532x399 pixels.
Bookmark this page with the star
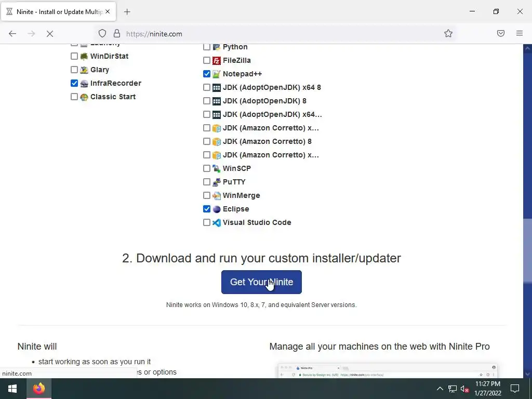click(448, 33)
